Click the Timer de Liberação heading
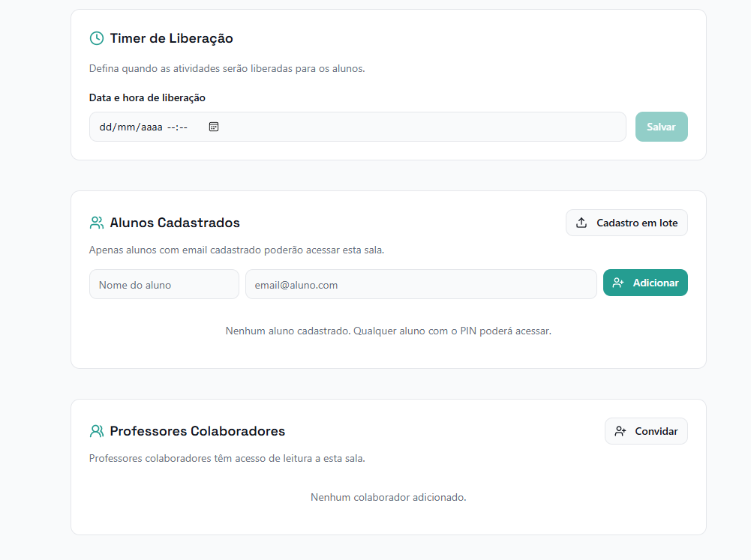Screen dimensions: 751x560 tap(172, 38)
